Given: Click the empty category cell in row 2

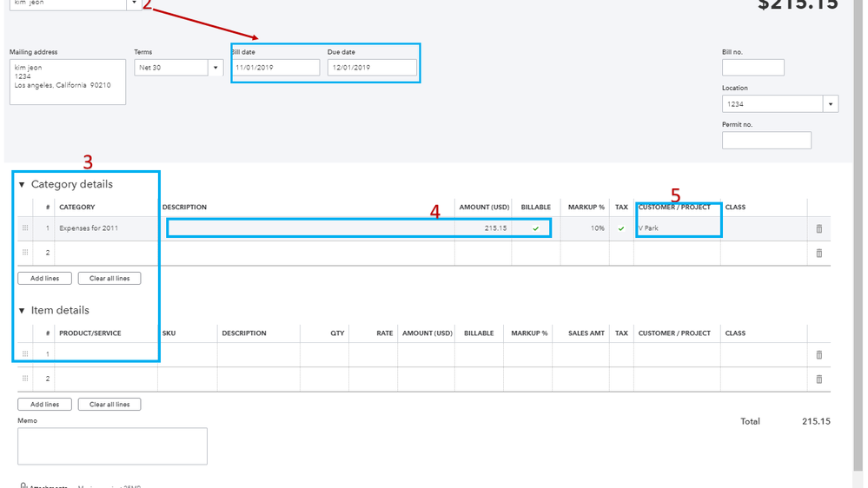Looking at the screenshot, I should (x=106, y=253).
